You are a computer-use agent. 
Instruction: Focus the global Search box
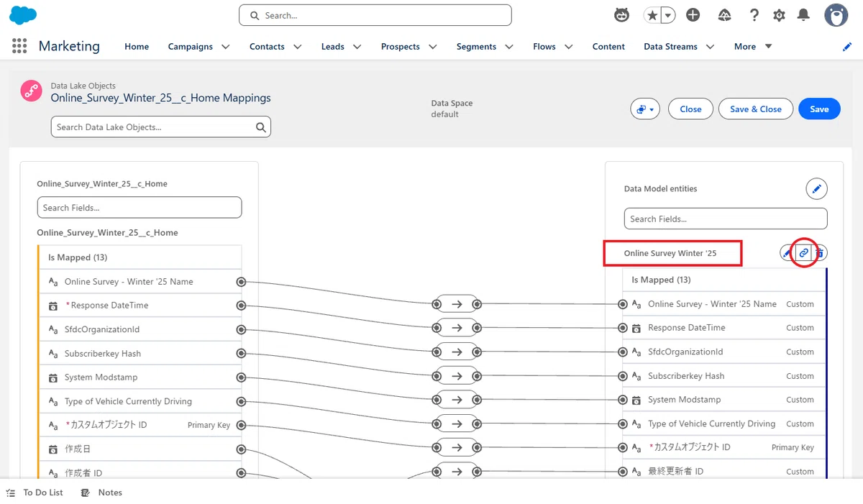coord(375,15)
